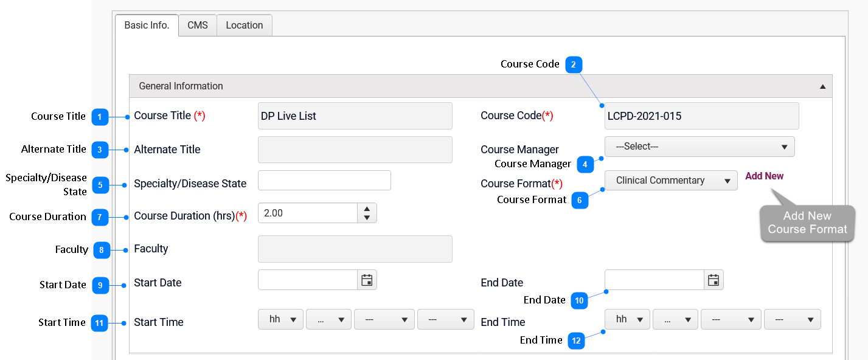Select the Basic Info. tab
The height and width of the screenshot is (360, 868).
(x=147, y=26)
